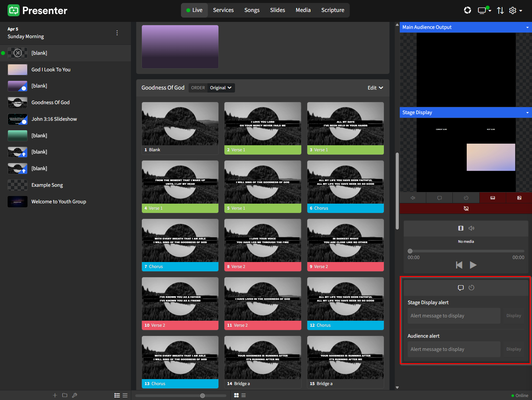532x400 pixels.
Task: Click the Display button for the Audience alert
Action: pyautogui.click(x=513, y=349)
